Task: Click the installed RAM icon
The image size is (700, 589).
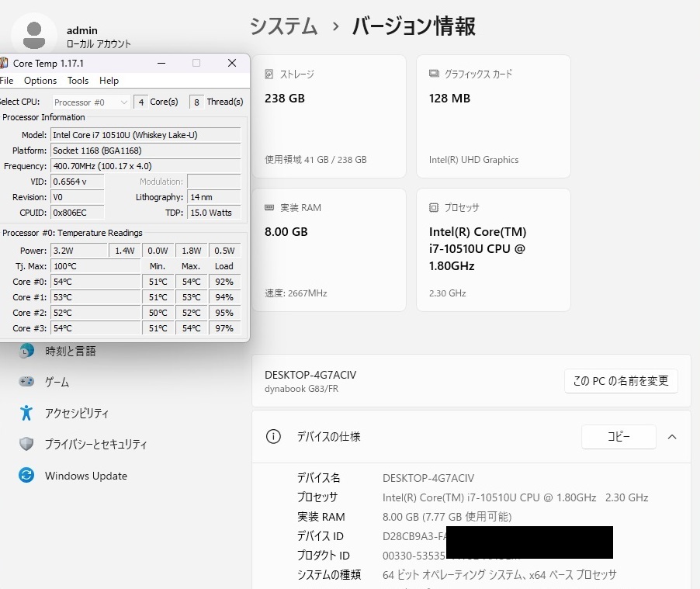Action: pyautogui.click(x=269, y=208)
